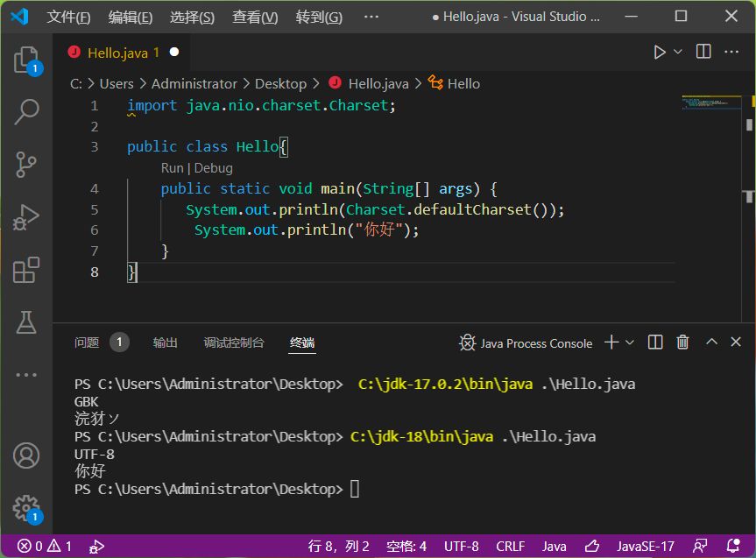Switch to the 终端 panel tab
The height and width of the screenshot is (558, 756).
[302, 343]
